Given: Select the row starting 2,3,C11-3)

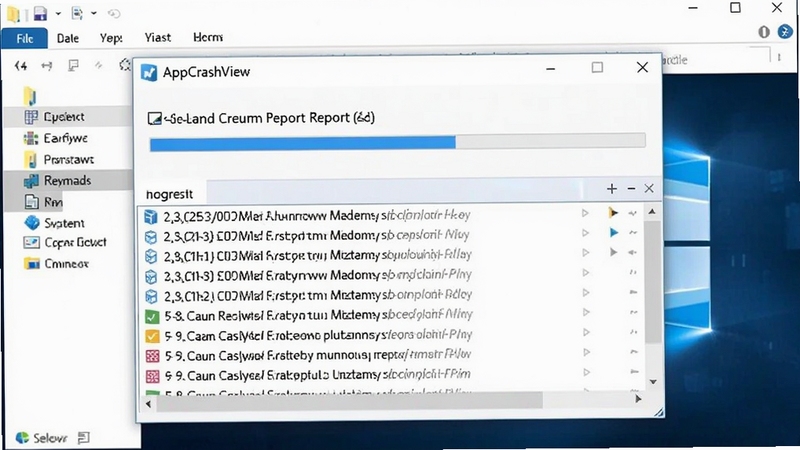Looking at the screenshot, I should (x=391, y=276).
